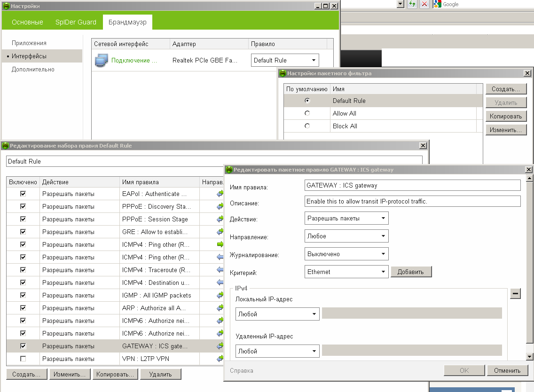
Task: Uncheck the PPPoE : Session Stage rule
Action: (x=23, y=219)
